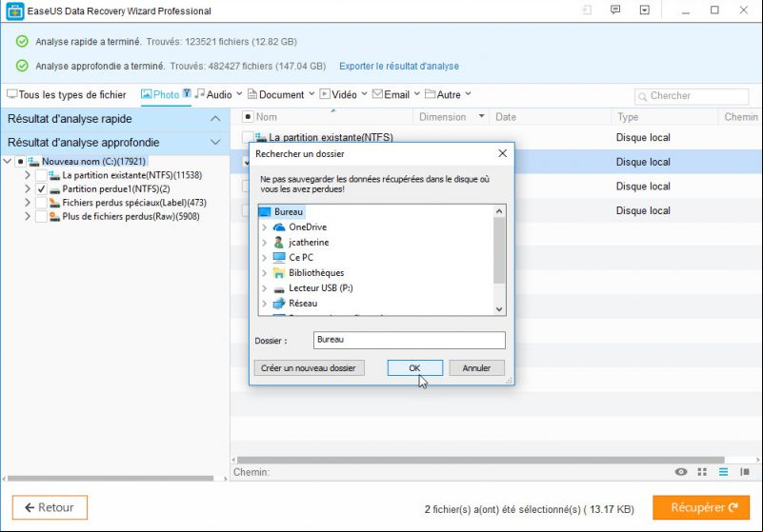The height and width of the screenshot is (532, 763).
Task: Open the feedback chat icon in title bar
Action: tap(615, 10)
